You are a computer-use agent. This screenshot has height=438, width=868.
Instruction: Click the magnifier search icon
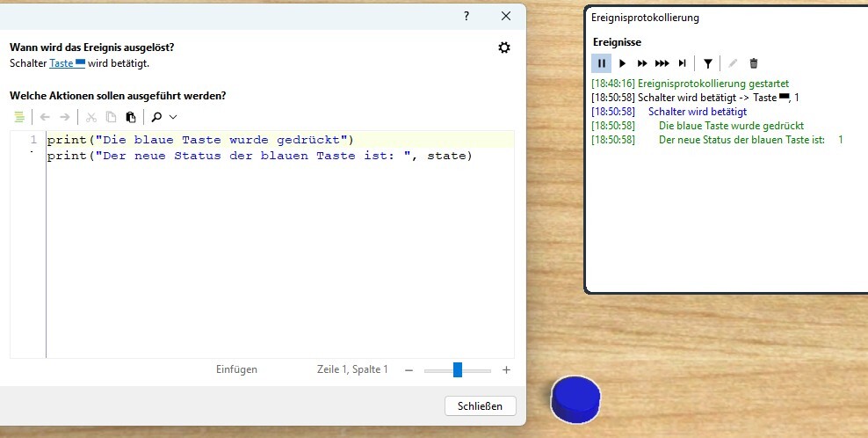coord(156,117)
